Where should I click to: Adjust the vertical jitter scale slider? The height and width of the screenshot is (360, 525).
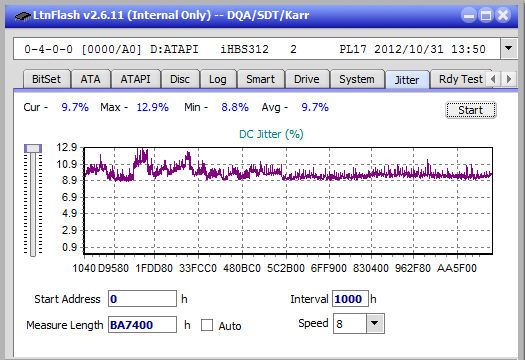point(33,148)
